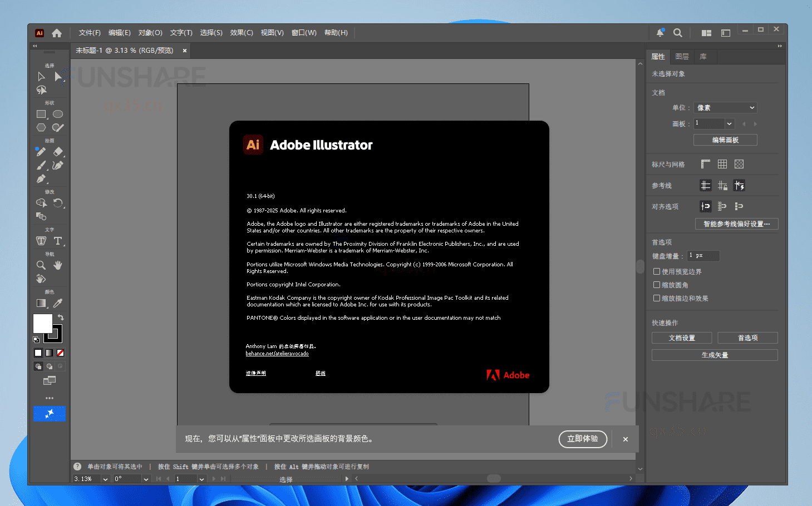Select the Eraser tool
812x506 pixels.
click(58, 152)
